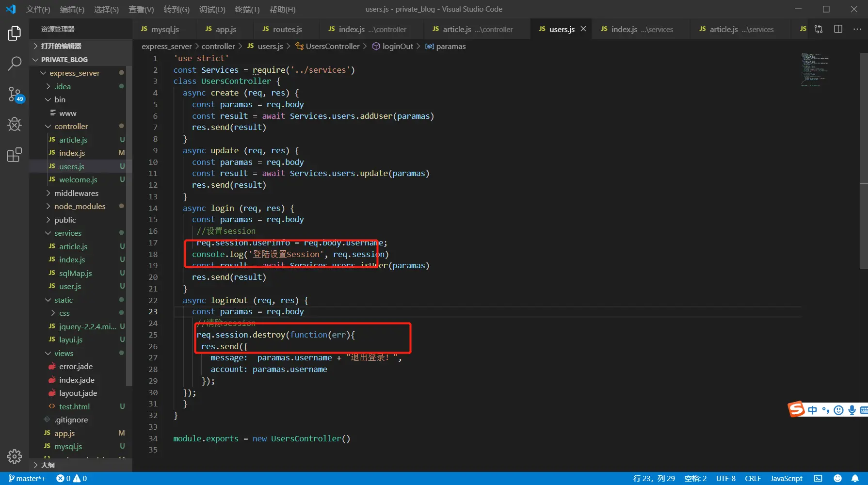868x485 pixels.
Task: Open the Search view in activity bar
Action: click(x=15, y=63)
